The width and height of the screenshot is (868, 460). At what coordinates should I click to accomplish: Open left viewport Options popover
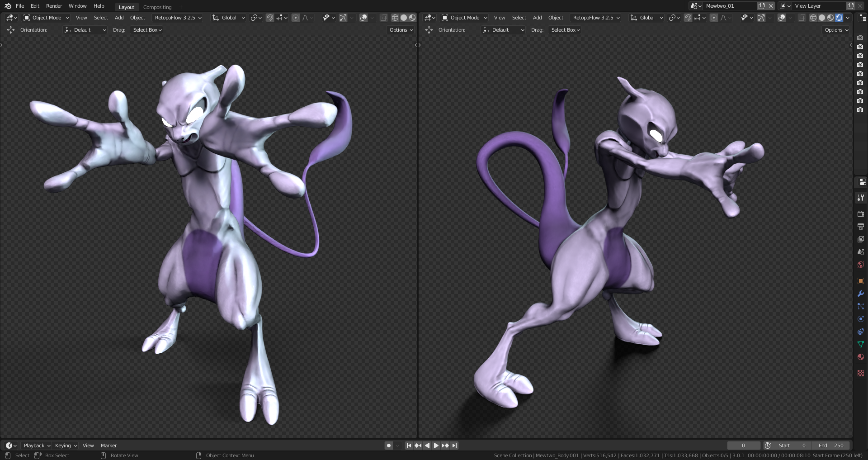(401, 30)
